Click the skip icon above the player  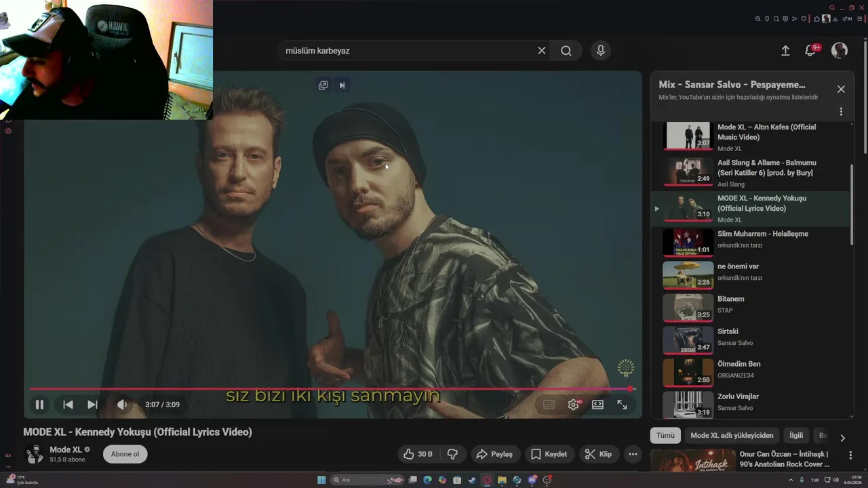tap(342, 85)
